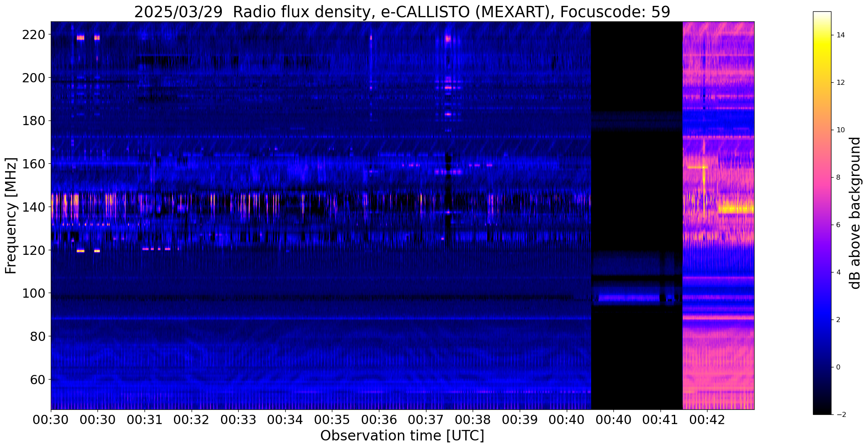Image resolution: width=868 pixels, height=448 pixels.
Task: Click the 00:36 time tick label
Action: (x=379, y=419)
